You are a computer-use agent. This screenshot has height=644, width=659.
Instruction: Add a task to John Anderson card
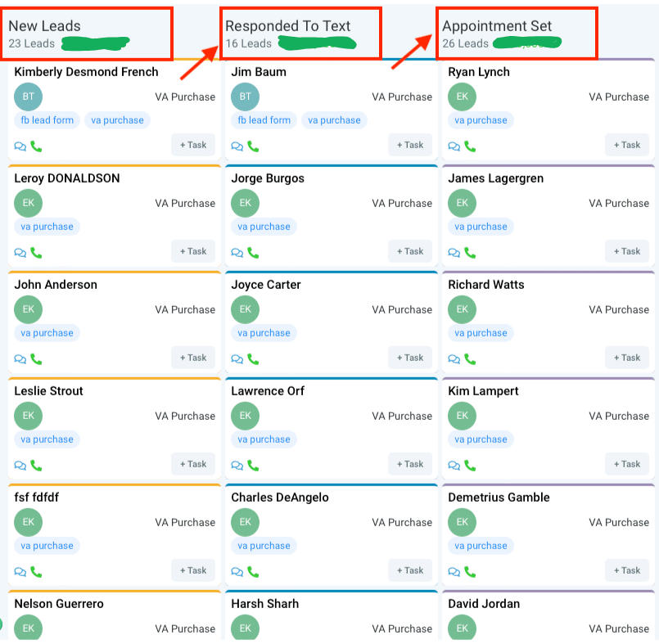point(193,358)
